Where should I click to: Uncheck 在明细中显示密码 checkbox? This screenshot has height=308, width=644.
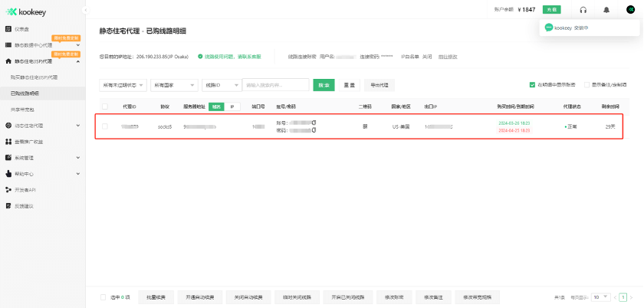532,84
